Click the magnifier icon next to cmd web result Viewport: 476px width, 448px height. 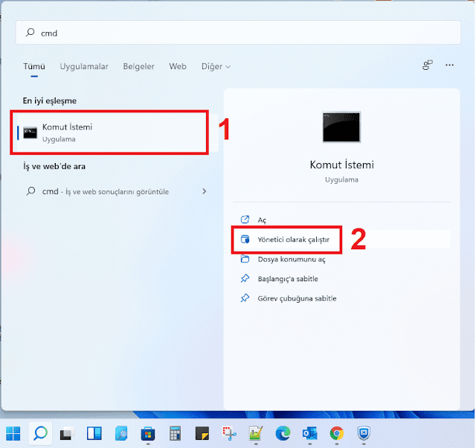tap(30, 191)
